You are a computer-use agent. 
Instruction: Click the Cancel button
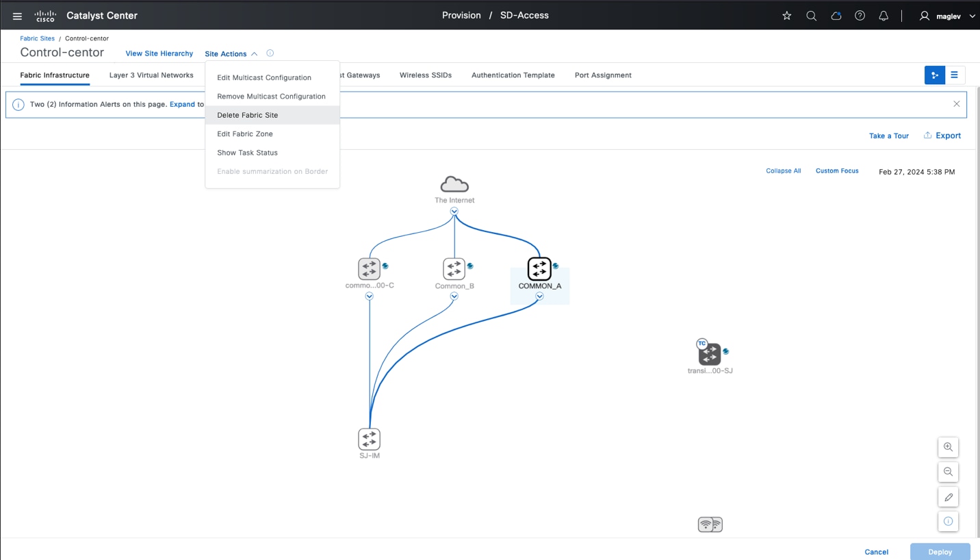point(876,552)
